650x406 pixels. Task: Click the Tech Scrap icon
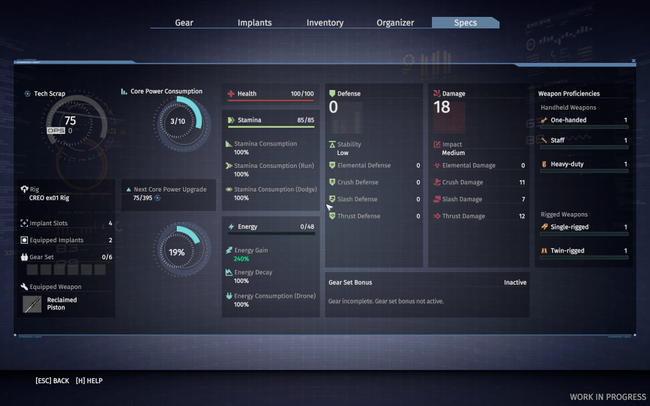click(x=28, y=93)
